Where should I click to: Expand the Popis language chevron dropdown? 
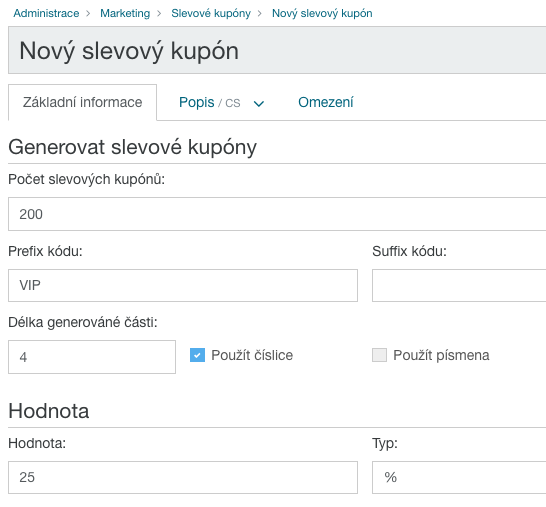tap(259, 103)
